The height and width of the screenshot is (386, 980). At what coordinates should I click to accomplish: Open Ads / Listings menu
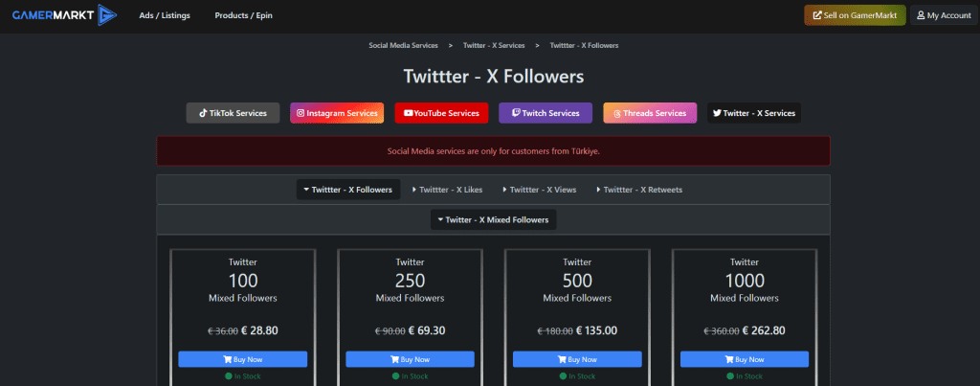(165, 15)
